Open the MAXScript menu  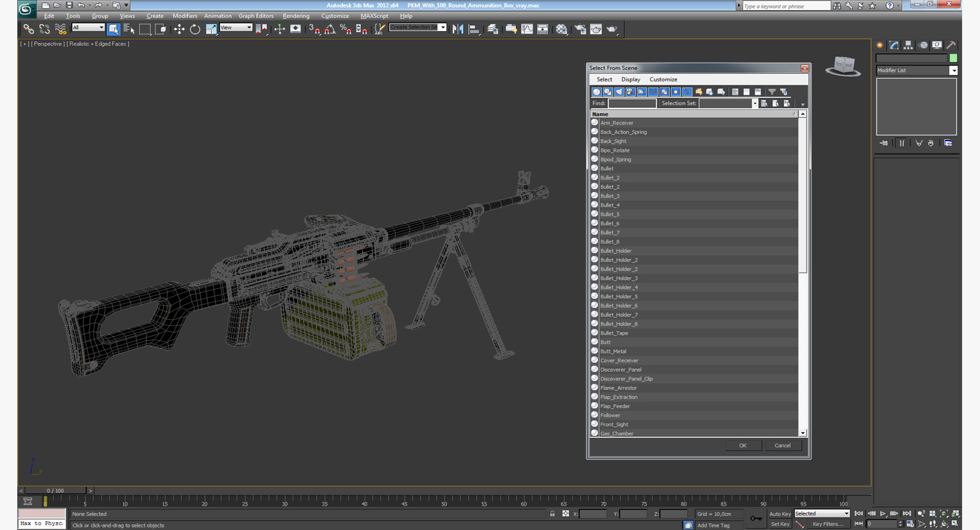tap(375, 16)
